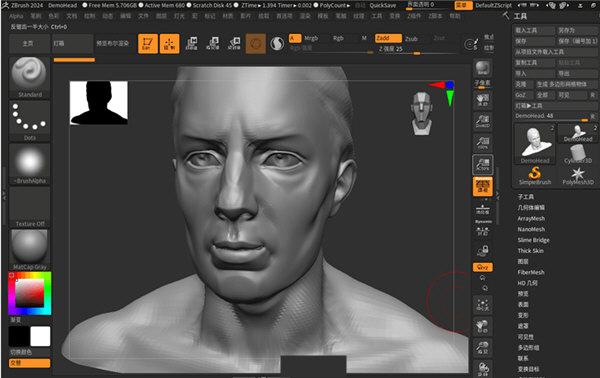Select the black secondary color swatch

(19, 336)
